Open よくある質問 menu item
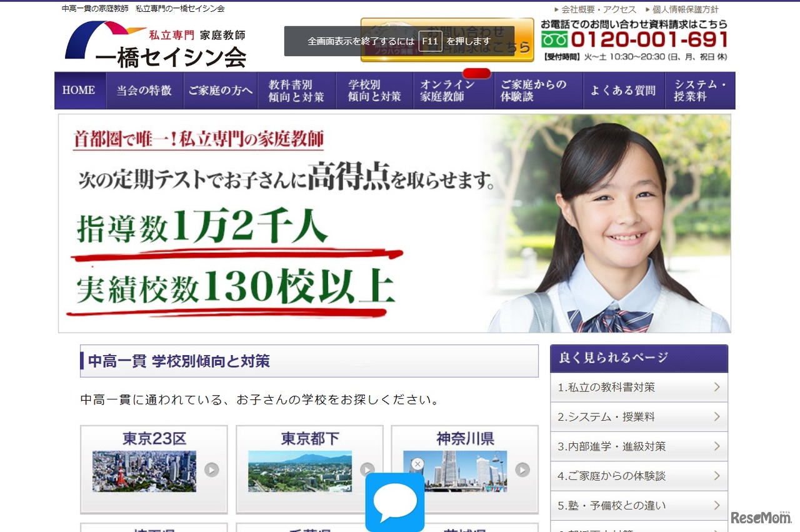The image size is (800, 532). point(624,91)
